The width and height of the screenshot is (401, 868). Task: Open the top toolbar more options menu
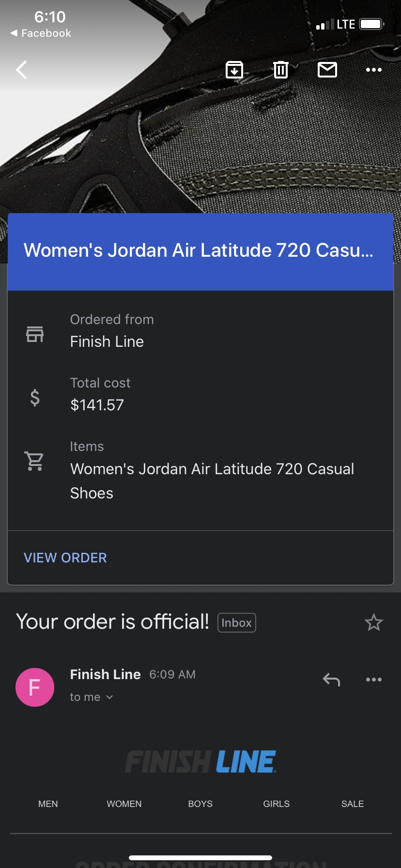point(373,70)
